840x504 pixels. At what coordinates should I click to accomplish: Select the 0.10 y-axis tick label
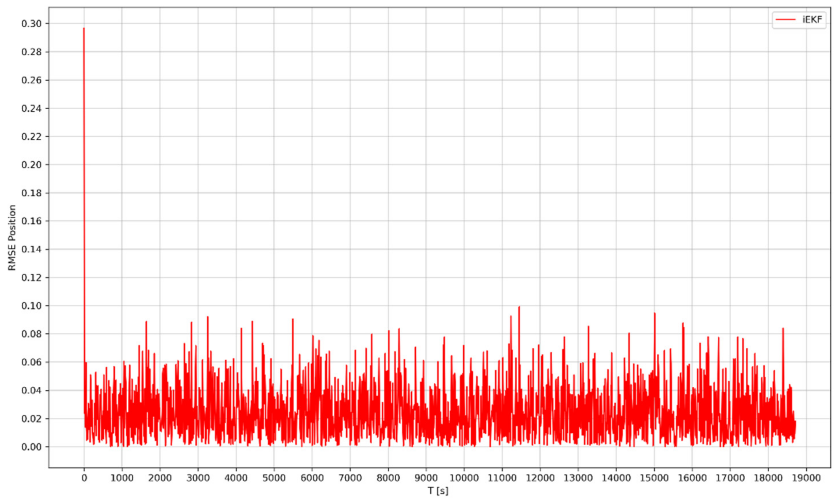[x=32, y=306]
